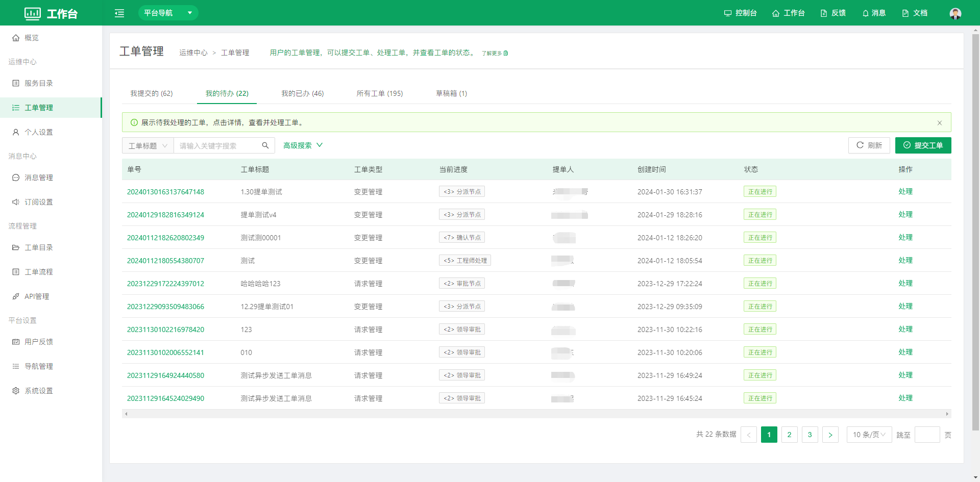The image size is (980, 482).
Task: Open 工单目录 in the sidebar
Action: [51, 247]
